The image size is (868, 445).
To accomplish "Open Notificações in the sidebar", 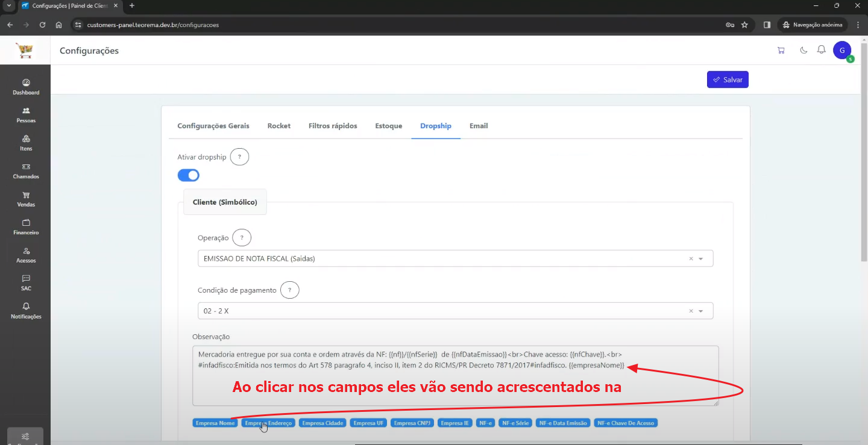I will [26, 311].
